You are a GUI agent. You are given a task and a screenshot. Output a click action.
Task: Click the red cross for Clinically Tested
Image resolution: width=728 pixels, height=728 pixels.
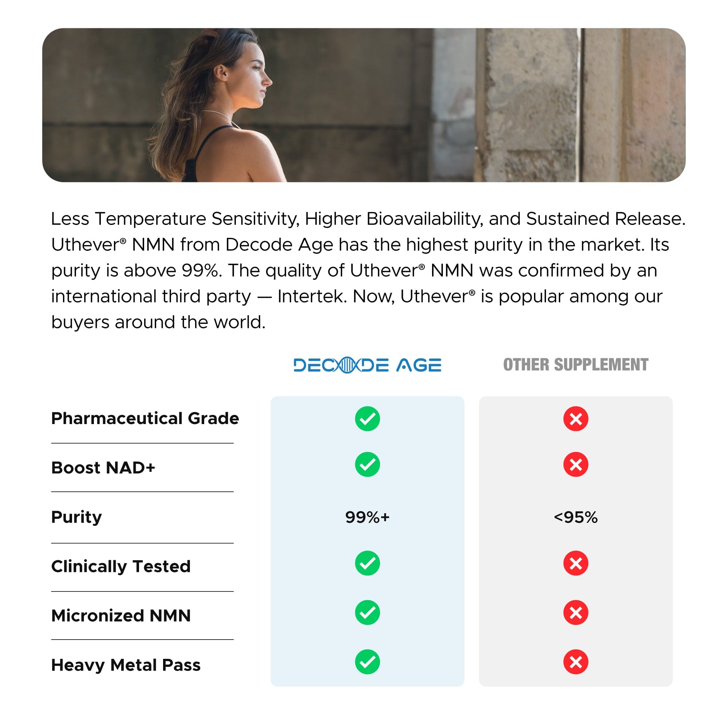576,563
